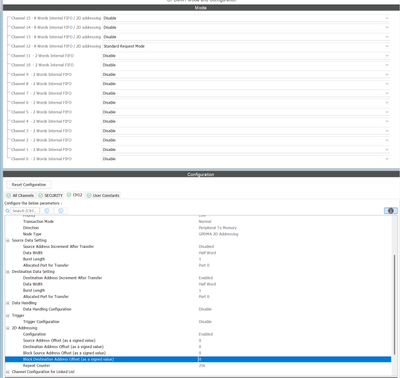Switch to User Constants tab

point(103,195)
